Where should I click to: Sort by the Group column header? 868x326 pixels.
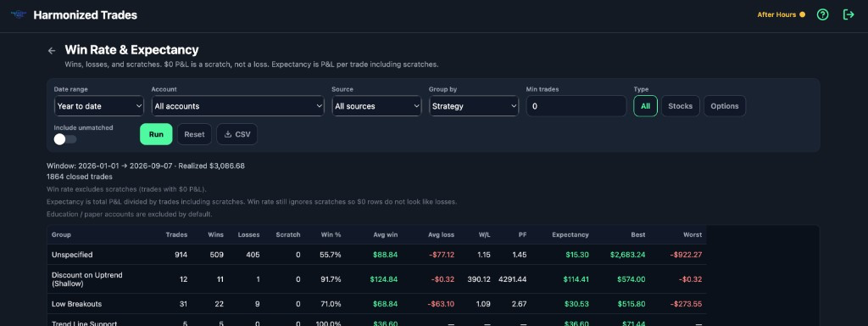(x=61, y=234)
